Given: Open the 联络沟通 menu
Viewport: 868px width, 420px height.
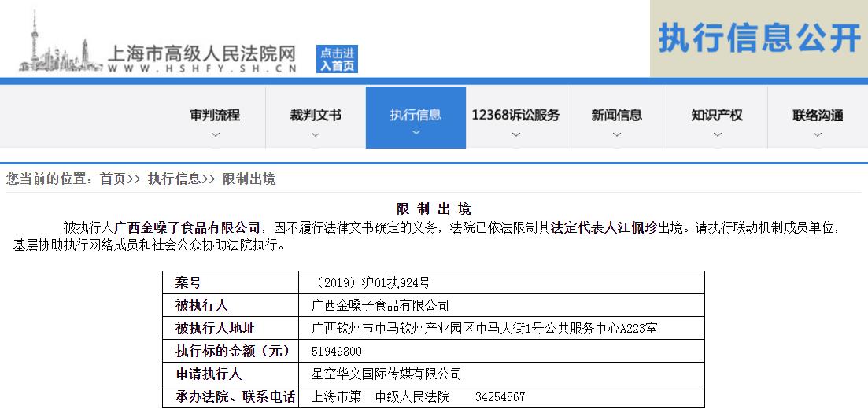Looking at the screenshot, I should pyautogui.click(x=818, y=115).
